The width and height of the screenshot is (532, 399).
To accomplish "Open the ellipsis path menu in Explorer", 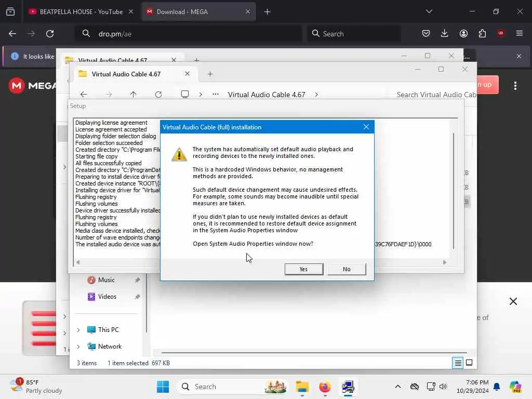I will click(x=216, y=95).
